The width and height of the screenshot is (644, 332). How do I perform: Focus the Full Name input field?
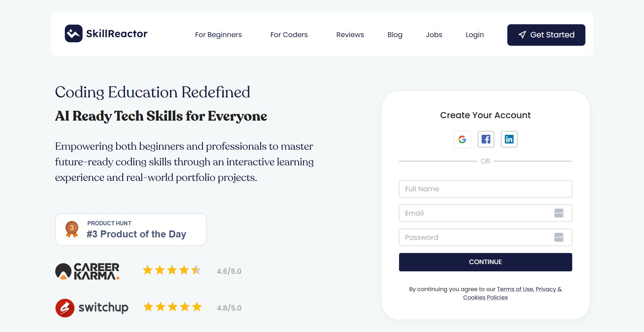click(x=485, y=189)
